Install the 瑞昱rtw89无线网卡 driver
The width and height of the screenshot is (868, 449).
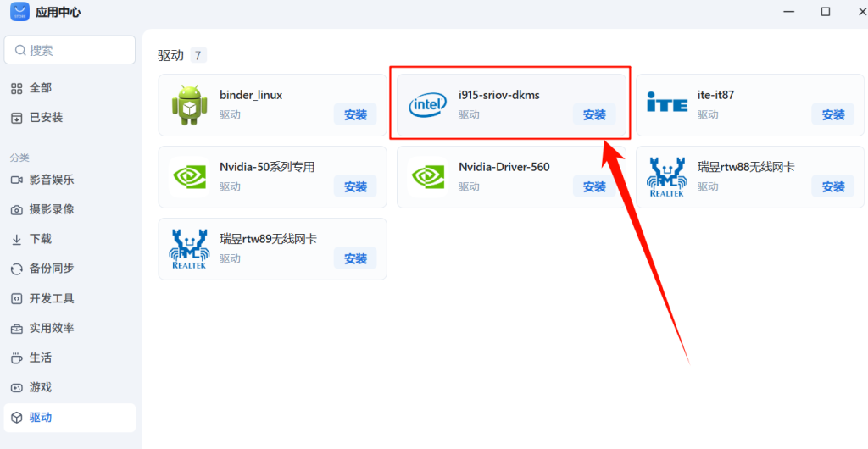pyautogui.click(x=355, y=258)
